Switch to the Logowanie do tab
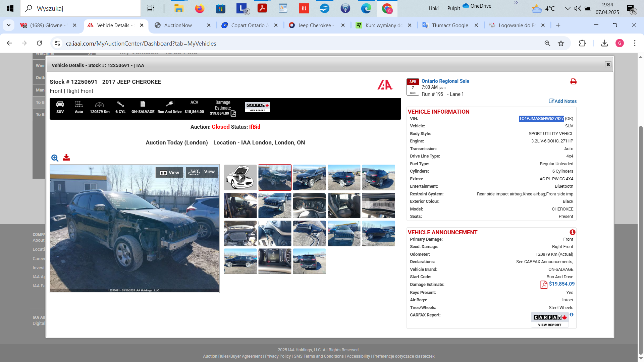This screenshot has height=362, width=644. [x=517, y=25]
